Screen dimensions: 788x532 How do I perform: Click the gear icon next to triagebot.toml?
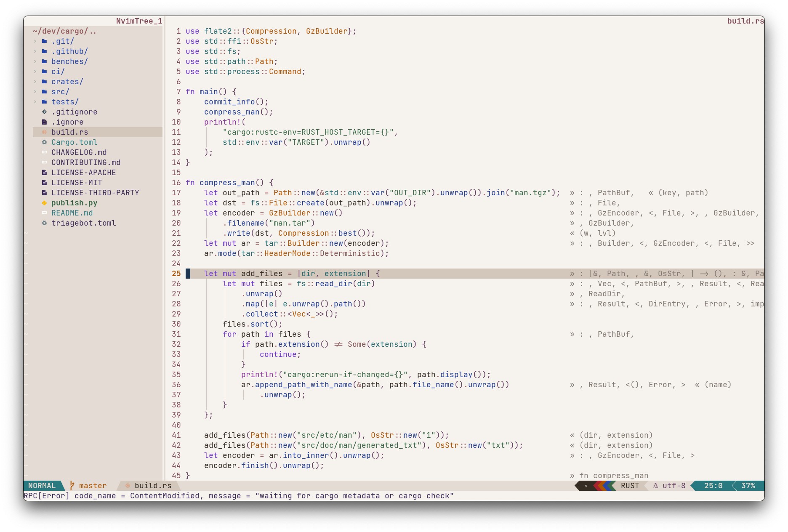coord(44,223)
